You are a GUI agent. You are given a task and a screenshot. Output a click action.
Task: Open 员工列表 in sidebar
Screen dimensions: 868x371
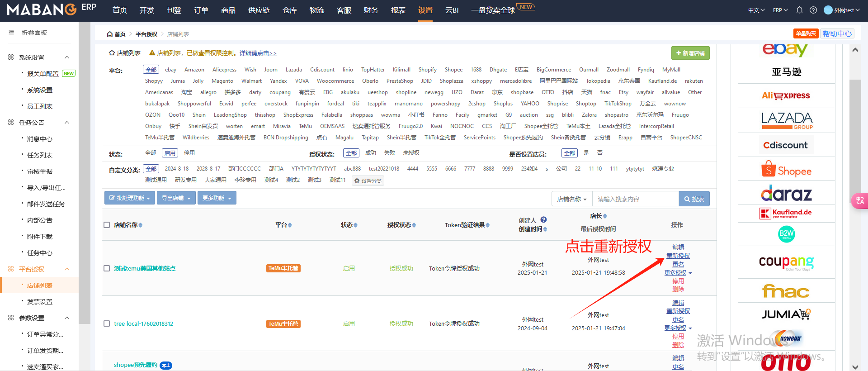[40, 106]
